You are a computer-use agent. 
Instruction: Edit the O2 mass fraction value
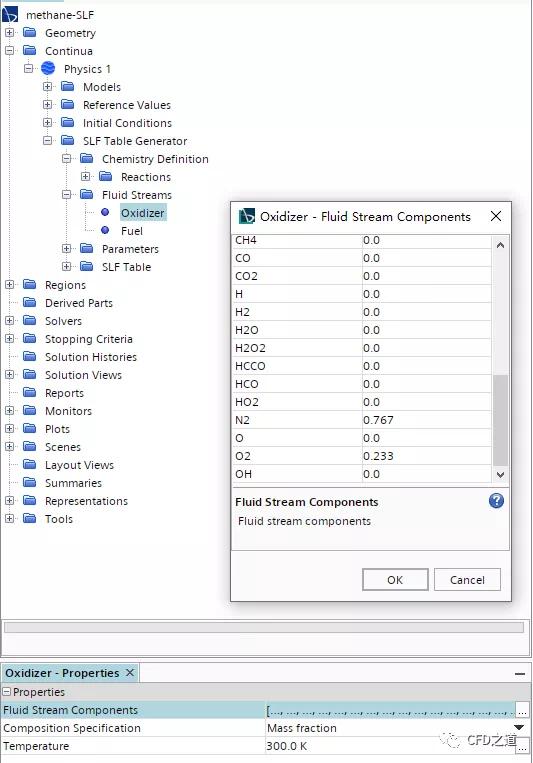tap(426, 456)
